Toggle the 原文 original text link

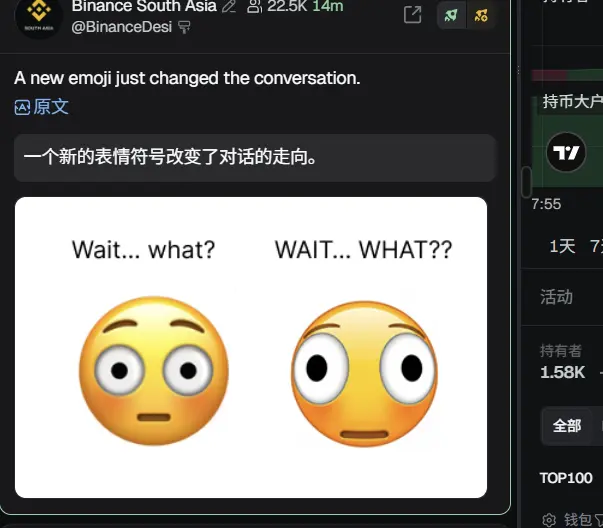point(42,107)
